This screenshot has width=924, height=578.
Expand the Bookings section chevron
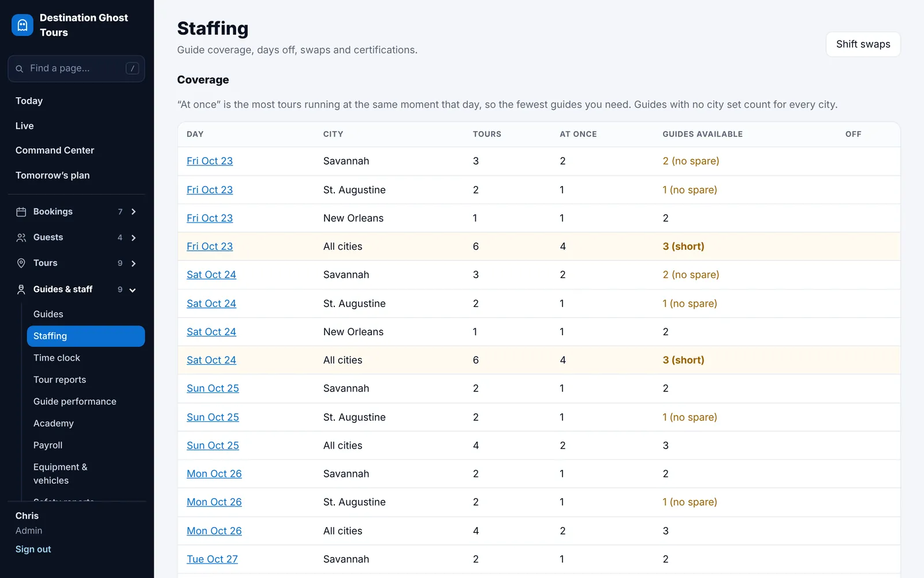[x=133, y=212]
